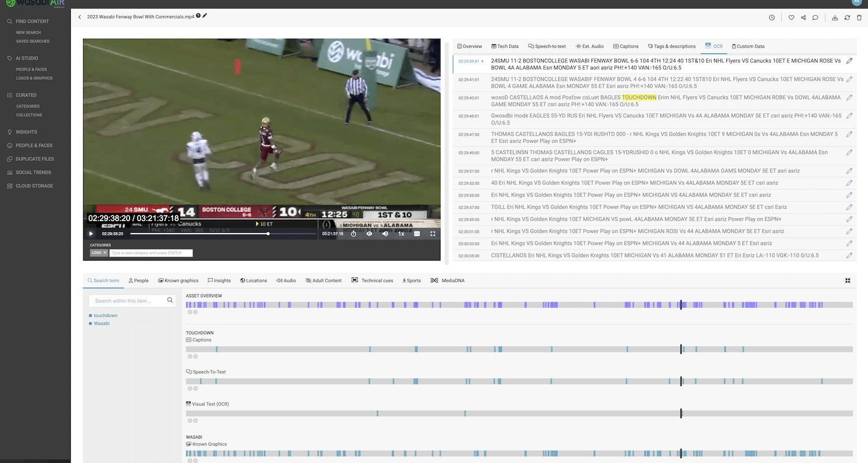Run search with the magnifier in item search
This screenshot has height=463, width=868.
(x=170, y=300)
